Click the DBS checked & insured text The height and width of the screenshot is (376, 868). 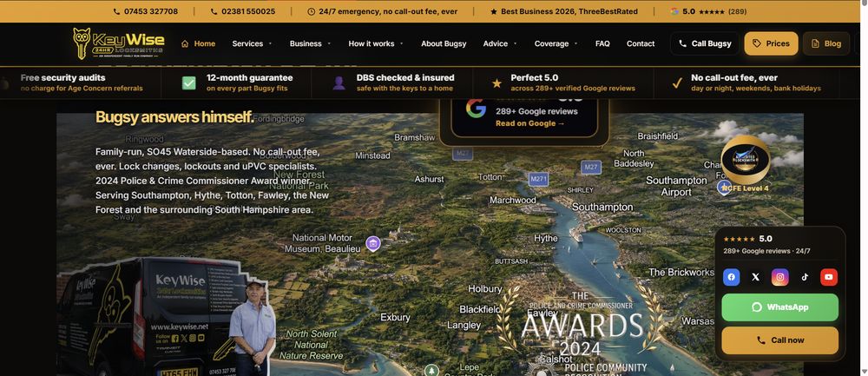tap(405, 77)
